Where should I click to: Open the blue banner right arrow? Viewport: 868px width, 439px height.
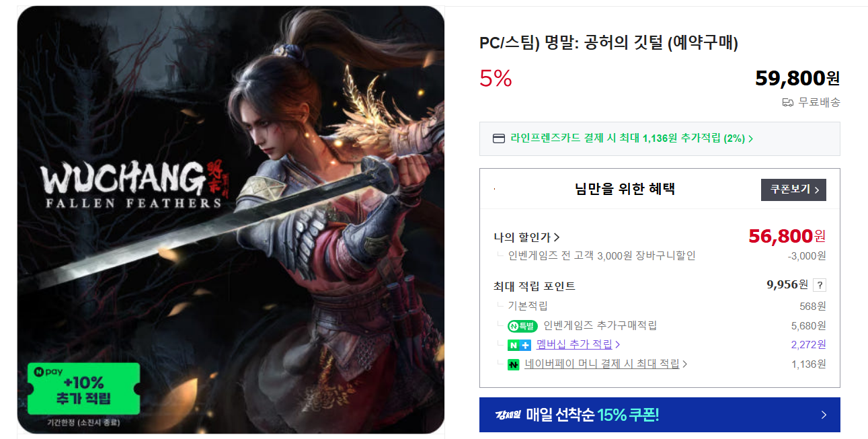point(824,415)
